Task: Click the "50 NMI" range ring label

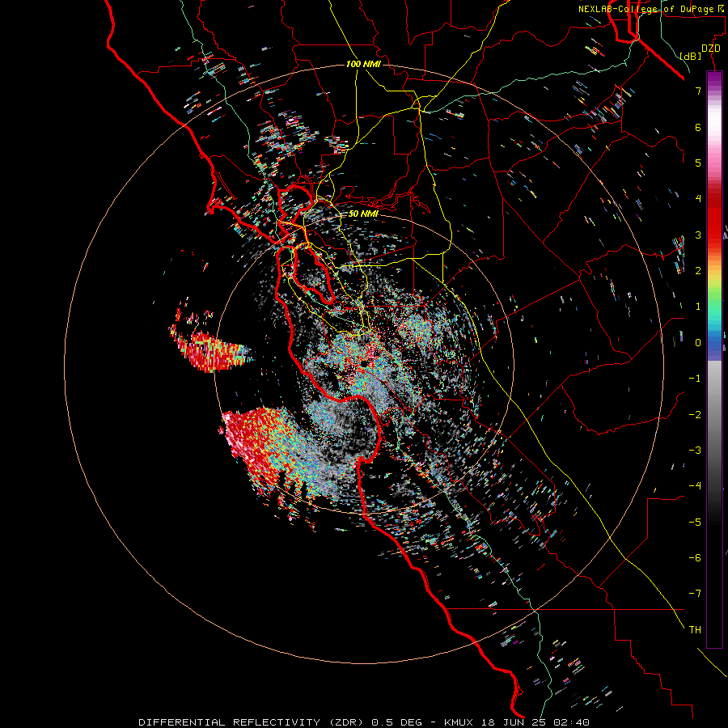Action: [363, 214]
